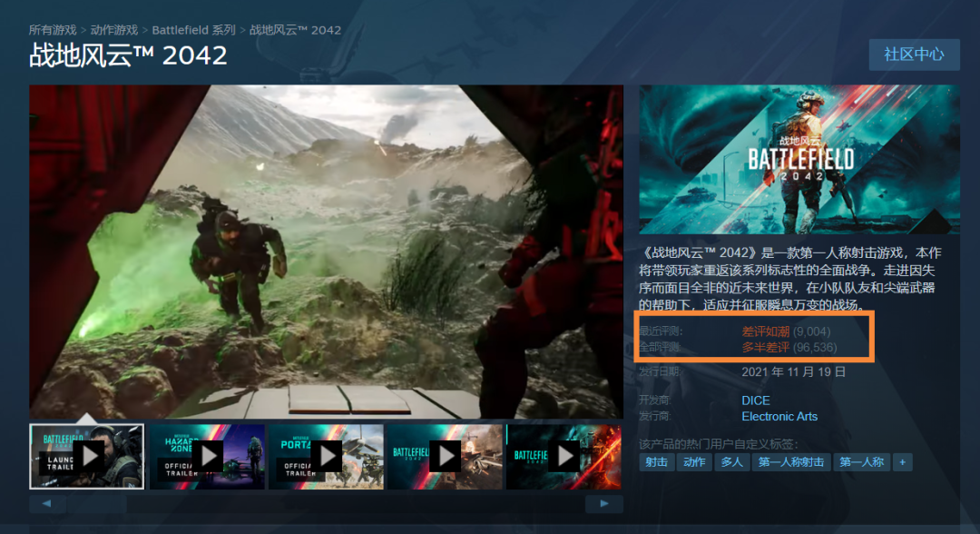Image resolution: width=980 pixels, height=534 pixels.
Task: Play the Launch Trailer thumbnail
Action: click(87, 457)
